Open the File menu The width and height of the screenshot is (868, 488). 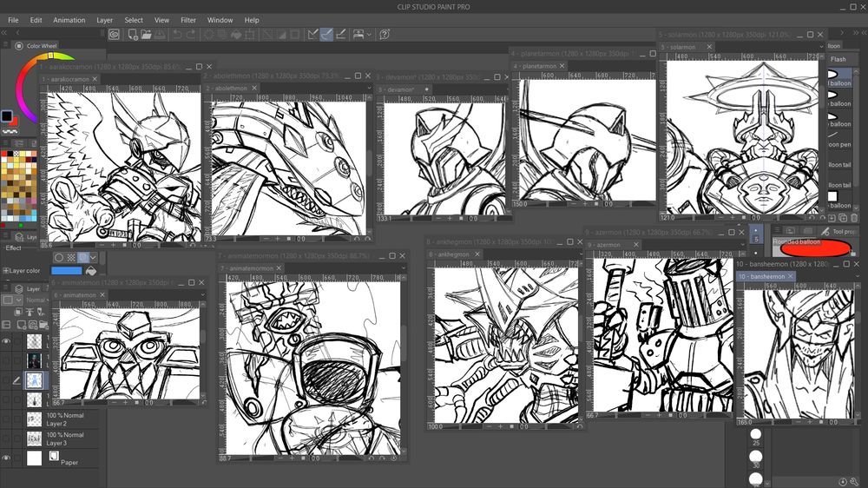(x=13, y=20)
